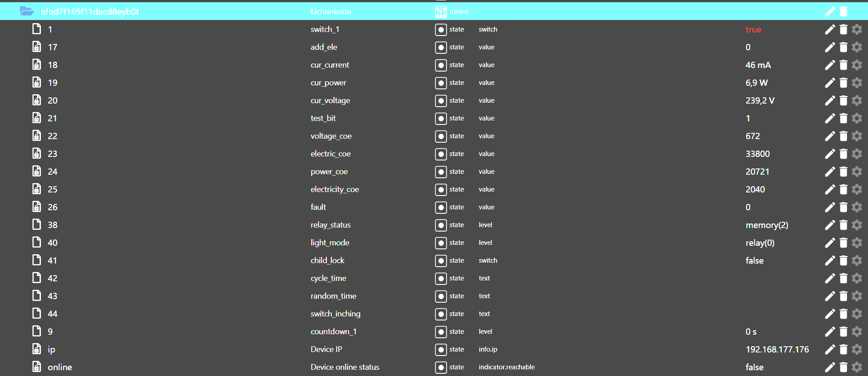
Task: Open settings gear for countdown_1
Action: click(857, 332)
